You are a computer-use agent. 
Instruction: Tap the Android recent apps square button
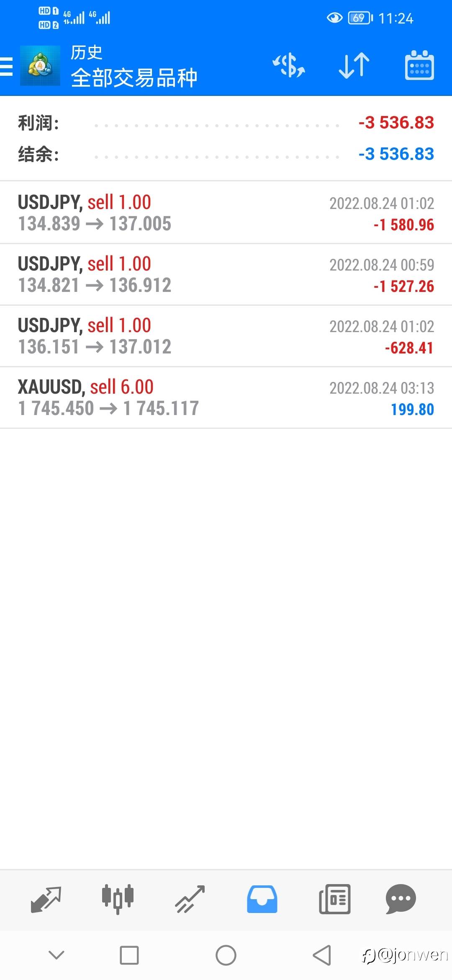click(129, 955)
